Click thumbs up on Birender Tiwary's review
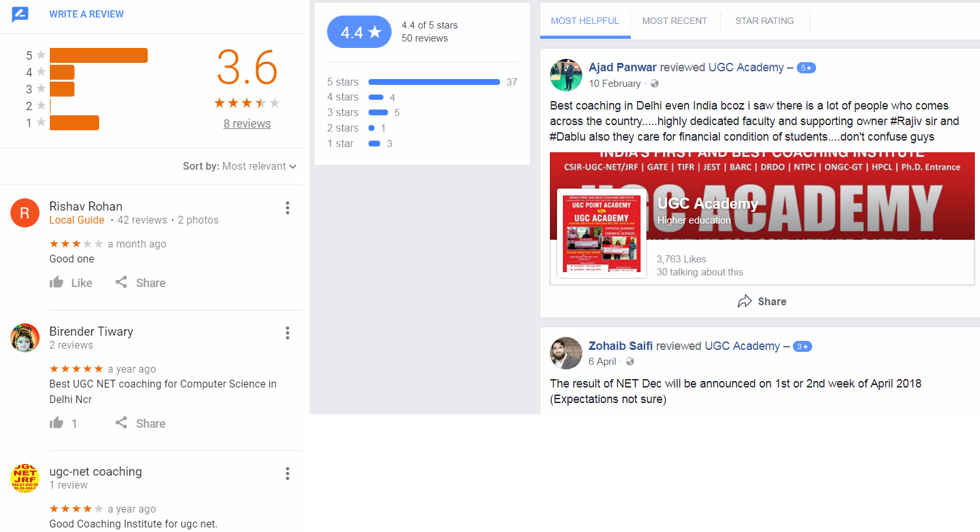980x532 pixels. (x=57, y=422)
